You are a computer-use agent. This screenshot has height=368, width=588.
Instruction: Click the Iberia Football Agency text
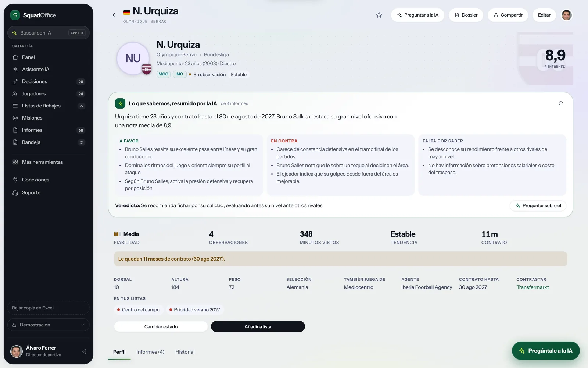click(427, 287)
